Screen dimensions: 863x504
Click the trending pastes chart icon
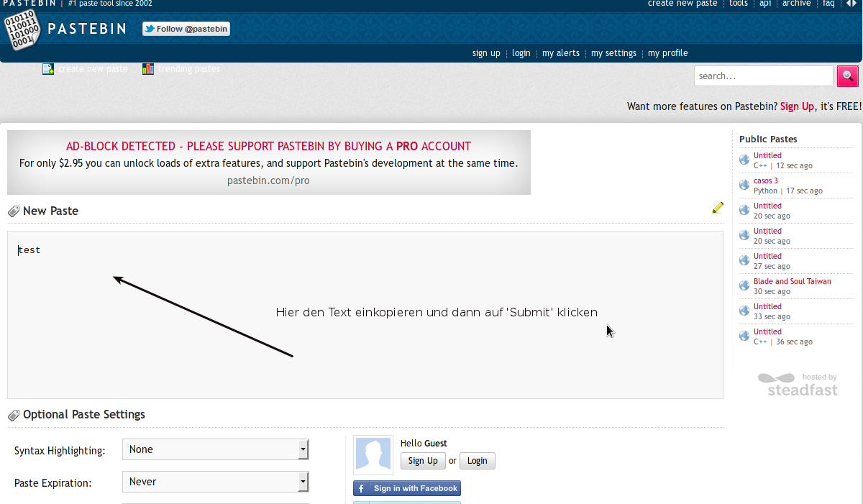tap(148, 69)
